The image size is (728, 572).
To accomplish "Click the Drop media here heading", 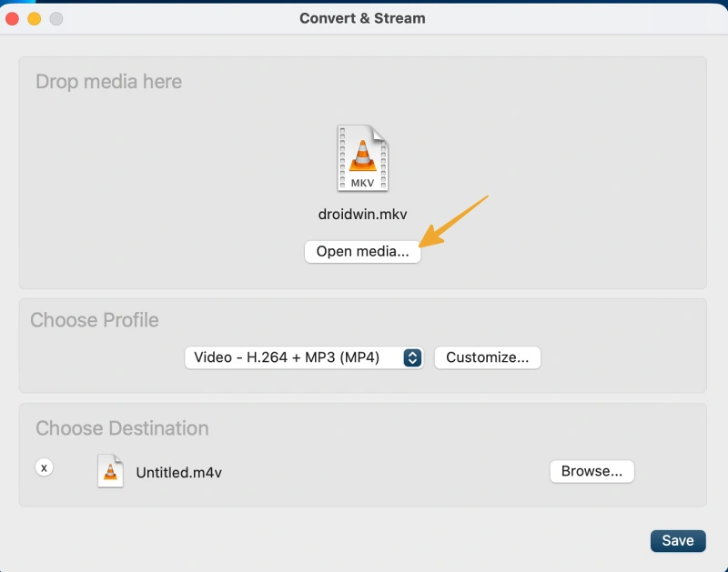I will 108,82.
